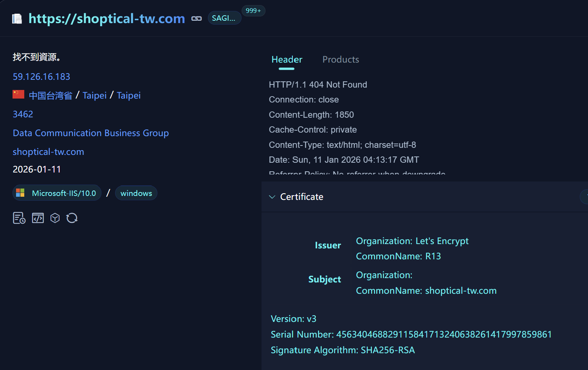Image resolution: width=588 pixels, height=370 pixels.
Task: Click the page document icon beside the URL
Action: (17, 18)
